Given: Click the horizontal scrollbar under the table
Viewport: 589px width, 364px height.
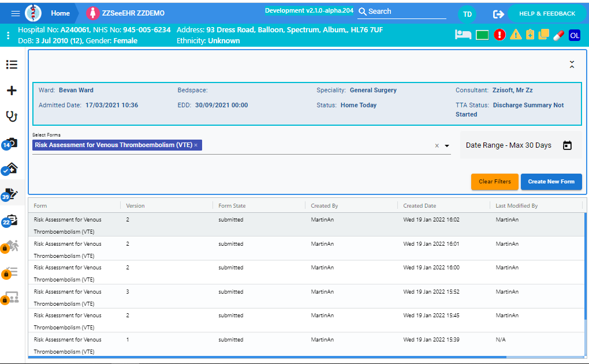Looking at the screenshot, I should 267,357.
